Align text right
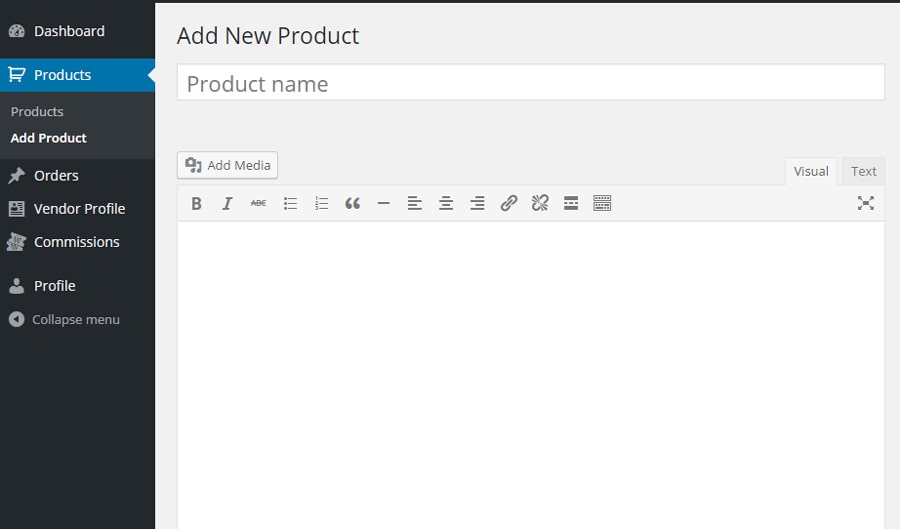900x529 pixels. click(477, 203)
